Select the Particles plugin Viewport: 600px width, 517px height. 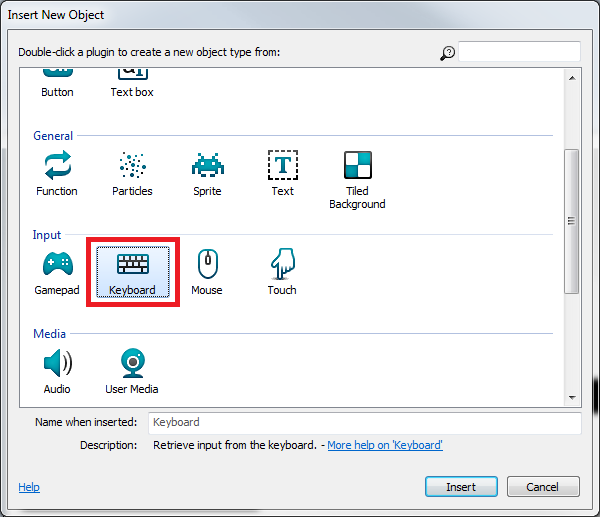[x=132, y=173]
